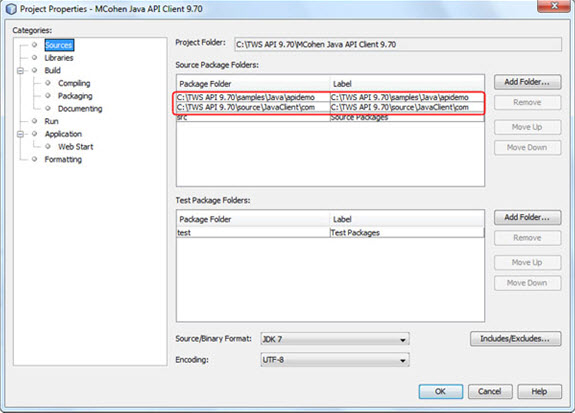Click Remove beside Source Package Folders
Screen dimensions: 575x413
(527, 103)
